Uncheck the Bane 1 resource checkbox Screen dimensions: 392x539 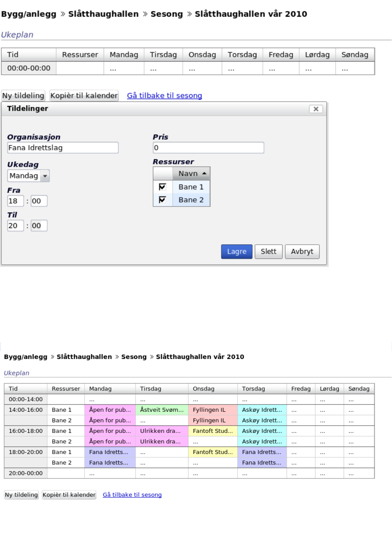point(162,187)
